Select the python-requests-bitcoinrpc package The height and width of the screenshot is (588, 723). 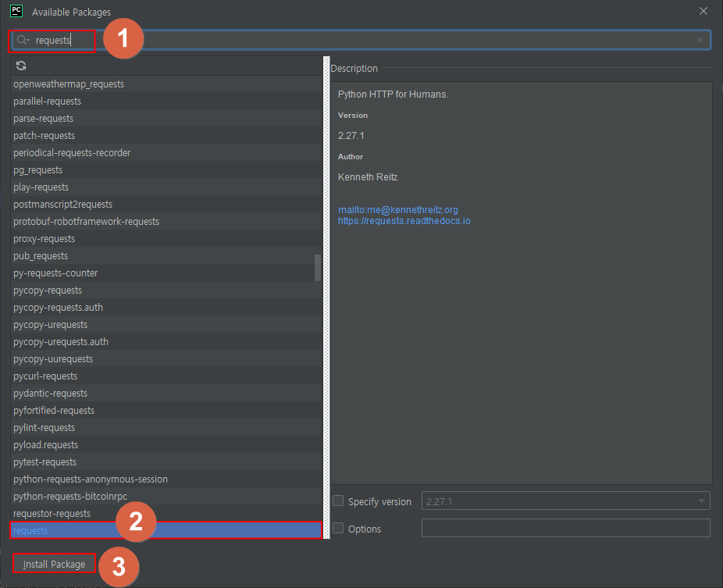[166, 496]
